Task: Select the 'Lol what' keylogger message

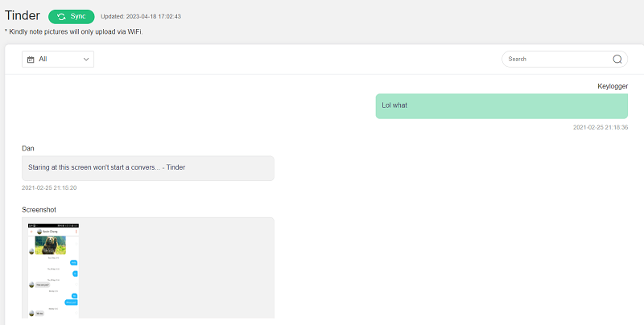Action: point(502,106)
